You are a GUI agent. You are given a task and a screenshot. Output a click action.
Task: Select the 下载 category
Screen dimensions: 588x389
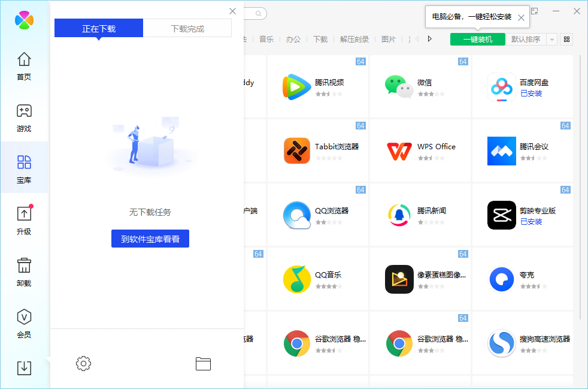320,39
